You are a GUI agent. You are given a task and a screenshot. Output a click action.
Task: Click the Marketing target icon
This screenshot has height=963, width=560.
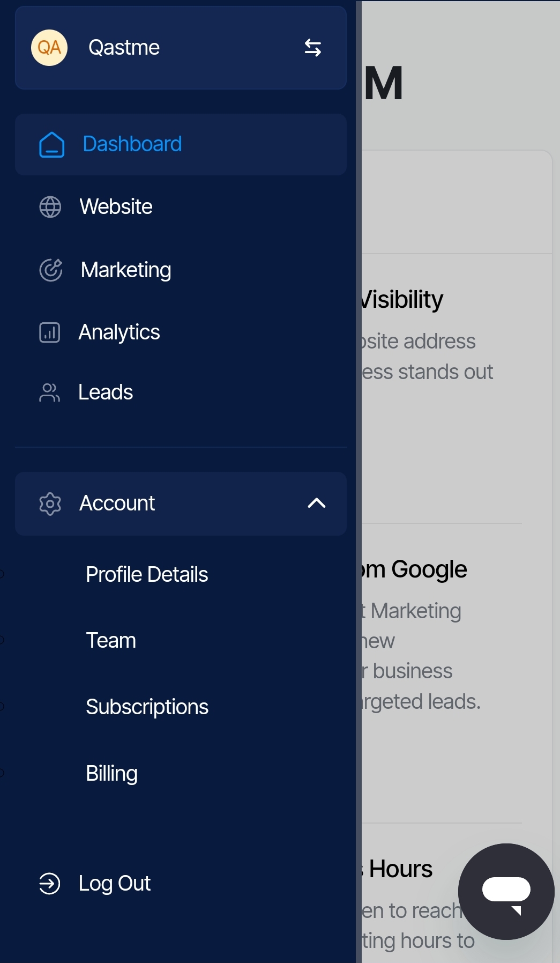click(51, 270)
